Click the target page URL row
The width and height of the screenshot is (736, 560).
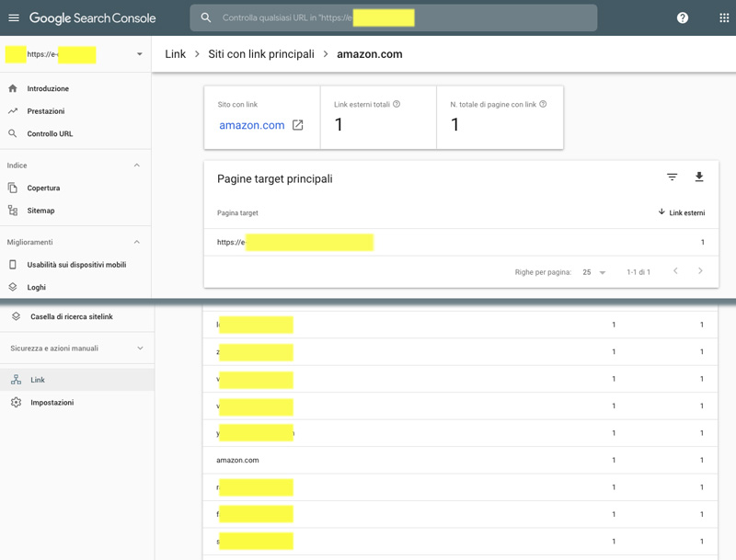pos(461,242)
